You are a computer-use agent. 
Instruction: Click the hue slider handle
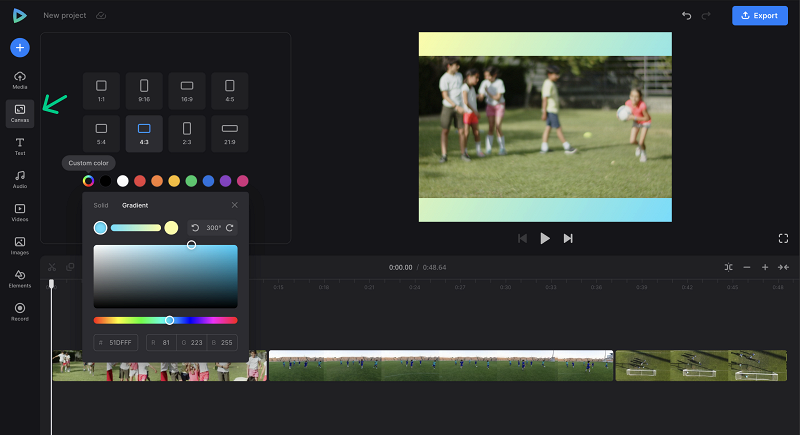[x=169, y=320]
